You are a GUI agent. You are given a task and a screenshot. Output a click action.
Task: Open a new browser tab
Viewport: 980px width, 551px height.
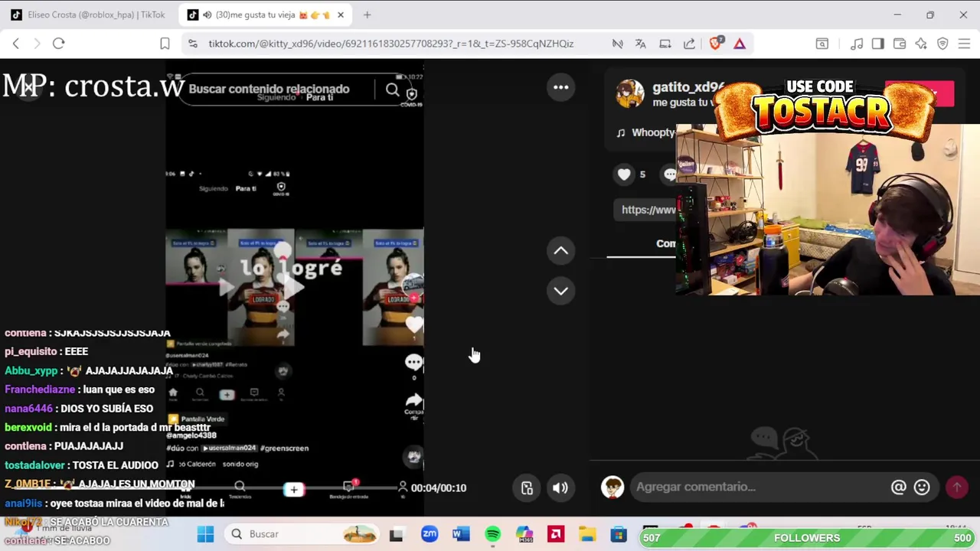367,15
